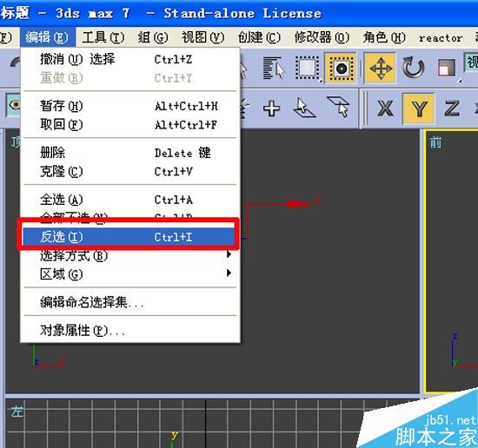Choose 全选(A) select all
The width and height of the screenshot is (478, 448).
point(130,200)
